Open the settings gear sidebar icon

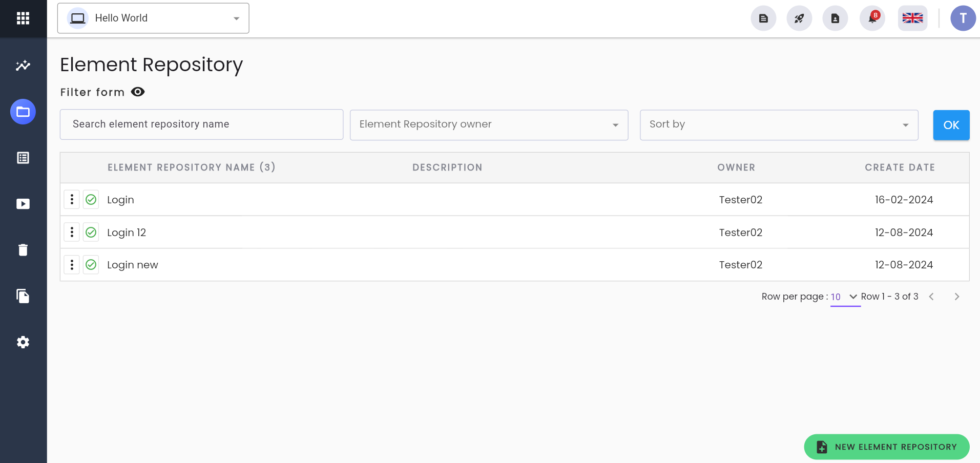click(23, 342)
